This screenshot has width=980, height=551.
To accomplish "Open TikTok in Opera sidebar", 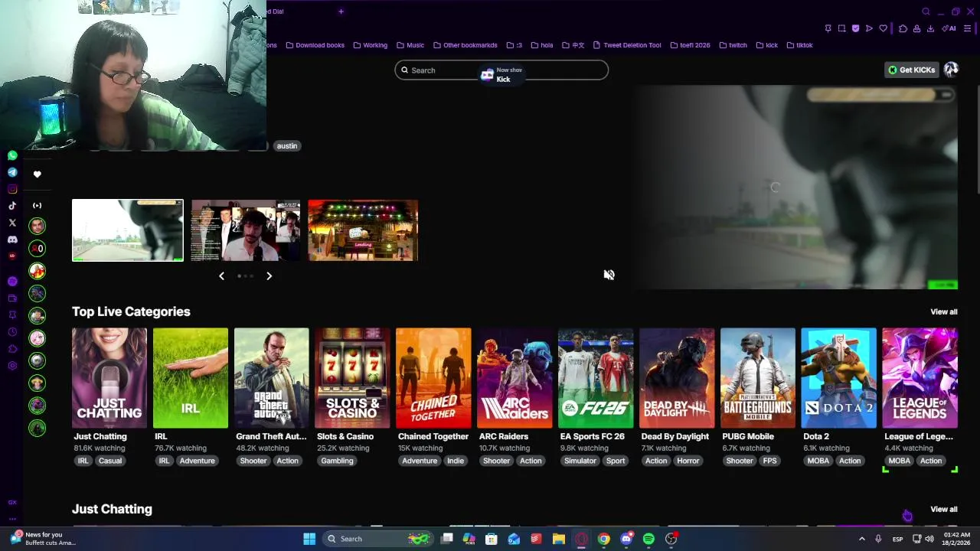I will click(12, 206).
